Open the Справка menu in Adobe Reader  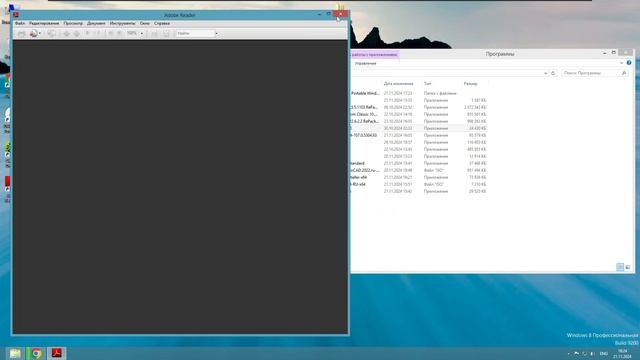(162, 23)
